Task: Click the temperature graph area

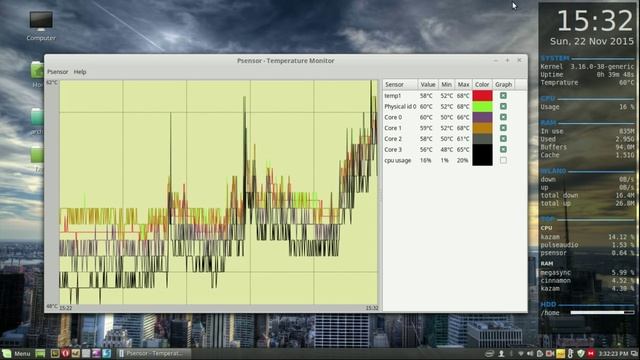Action: pos(218,192)
